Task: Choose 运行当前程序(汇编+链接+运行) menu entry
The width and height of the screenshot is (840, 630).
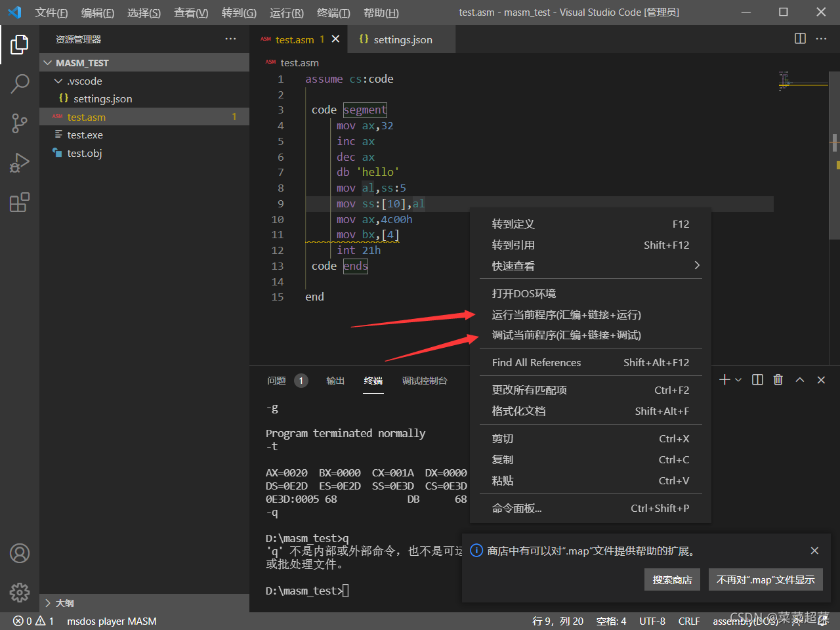Action: coord(591,314)
